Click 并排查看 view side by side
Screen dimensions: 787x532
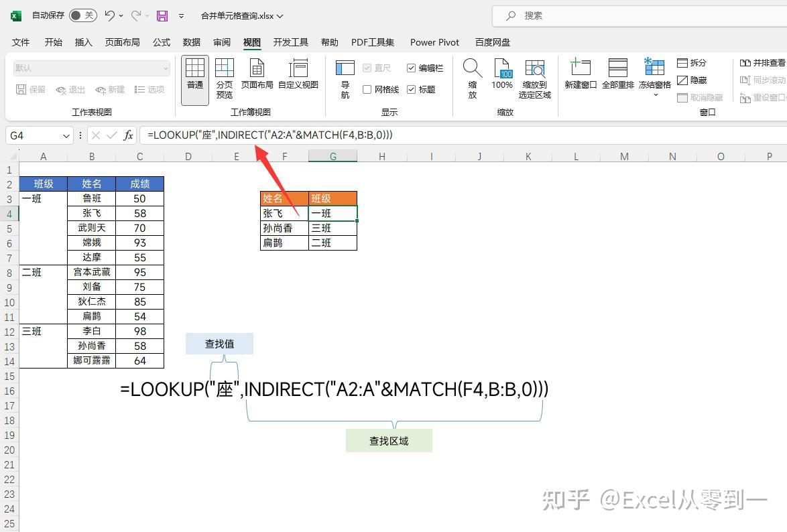tap(762, 63)
